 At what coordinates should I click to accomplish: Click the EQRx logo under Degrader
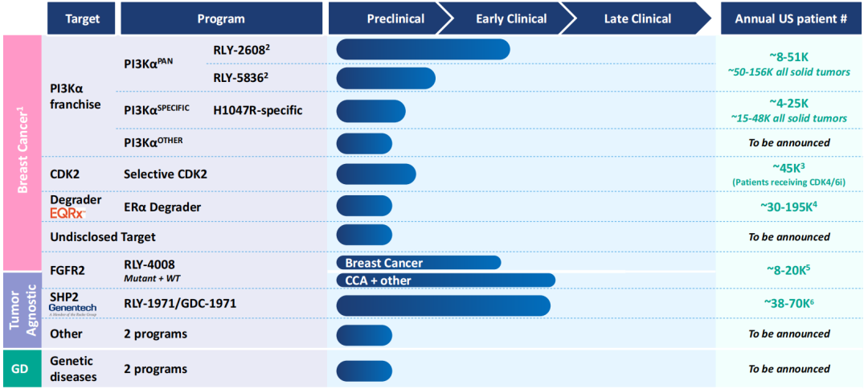tap(67, 214)
